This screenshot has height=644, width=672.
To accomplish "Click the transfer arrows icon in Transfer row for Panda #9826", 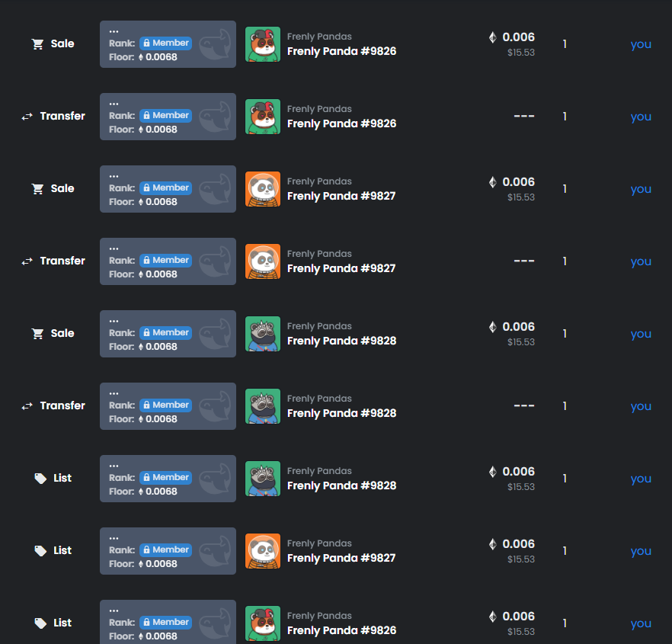I will pos(27,117).
